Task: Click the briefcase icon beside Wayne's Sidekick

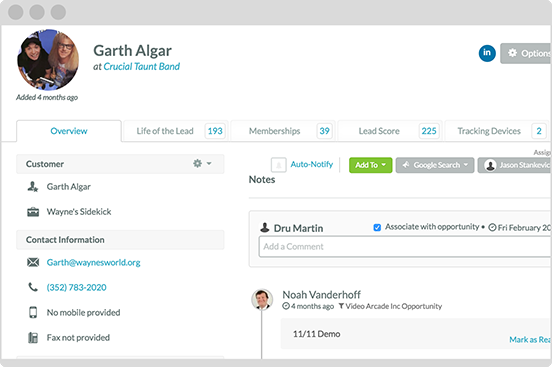Action: 33,212
